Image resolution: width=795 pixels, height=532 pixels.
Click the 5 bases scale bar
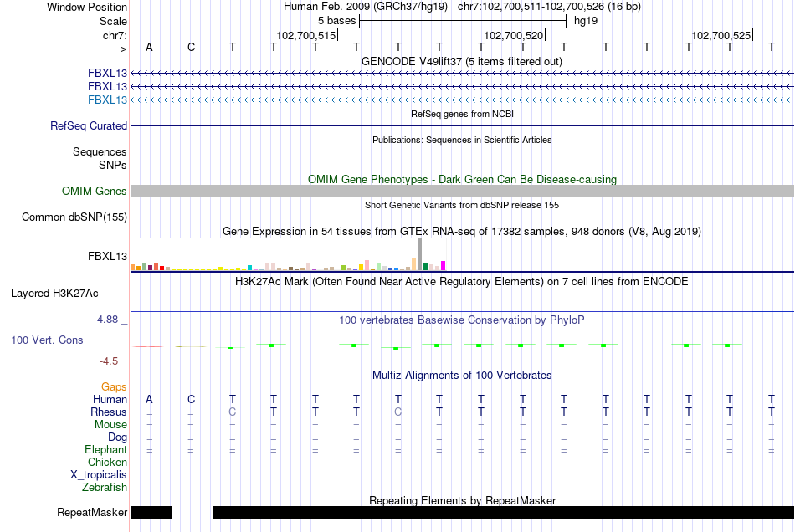(x=463, y=21)
